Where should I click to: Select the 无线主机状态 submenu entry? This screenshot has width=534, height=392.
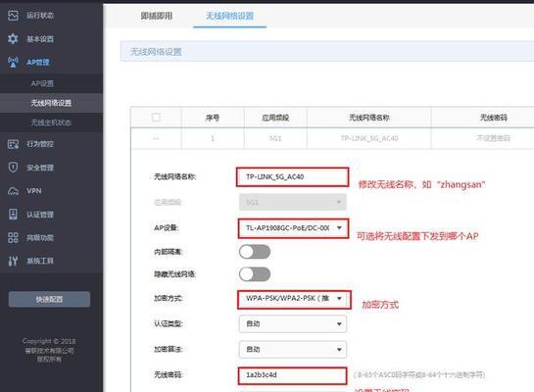[51, 122]
